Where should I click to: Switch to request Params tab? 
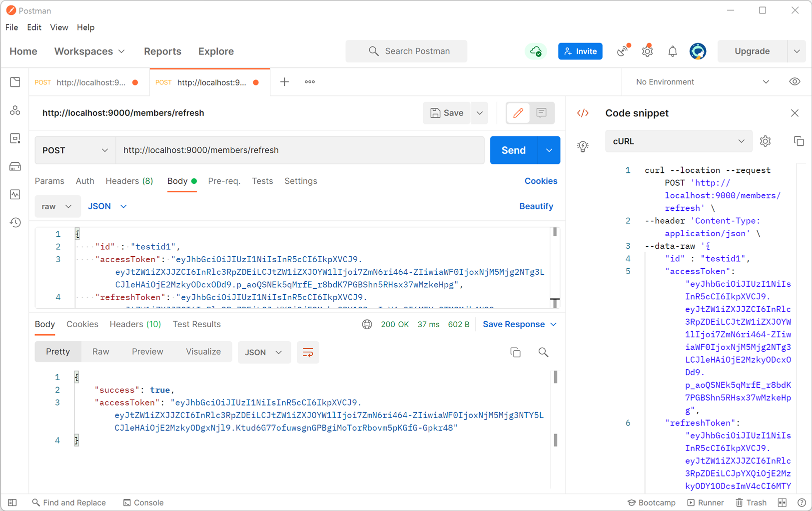pos(49,181)
